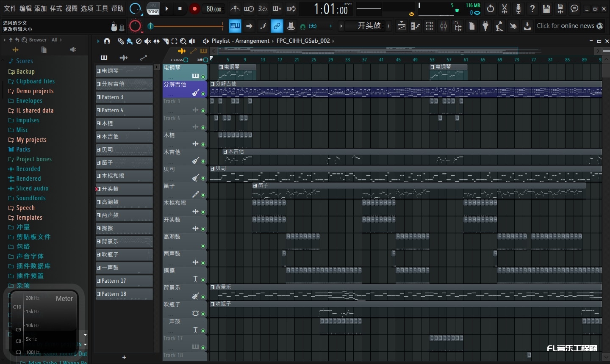Mute the 笛子 track green light
Viewport: 610px width, 364px height.
(x=203, y=195)
